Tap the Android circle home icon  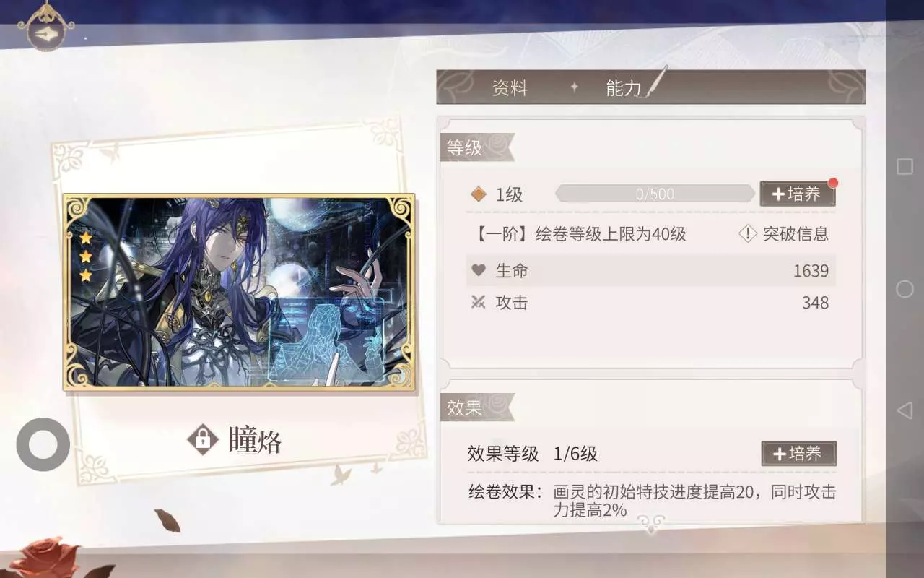click(x=905, y=289)
